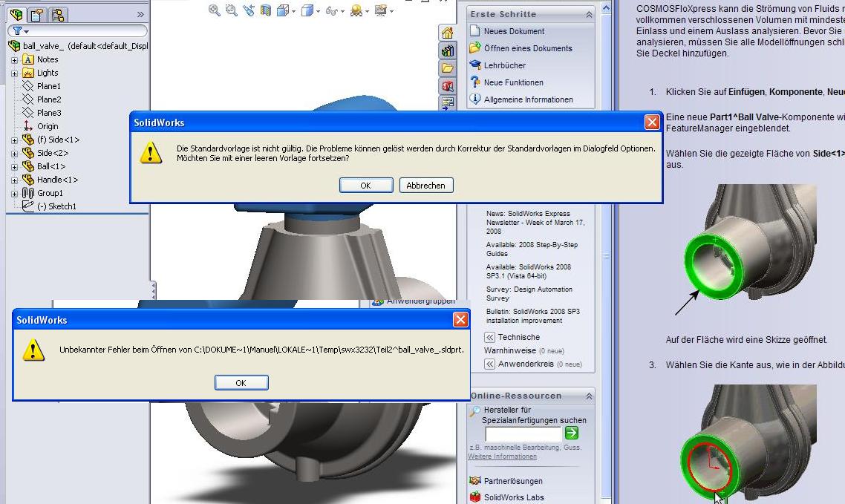This screenshot has height=504, width=845.
Task: Click Öffnen eines Dokuments link
Action: tap(528, 48)
